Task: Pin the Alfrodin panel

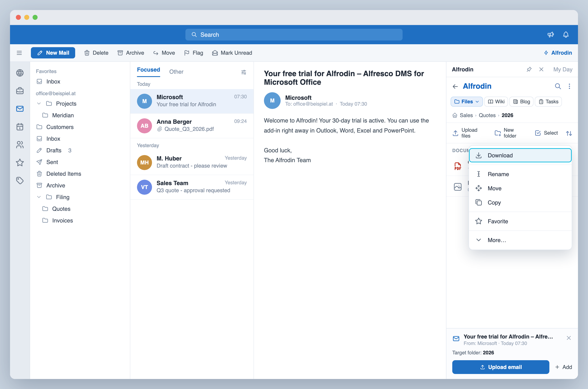Action: tap(529, 69)
